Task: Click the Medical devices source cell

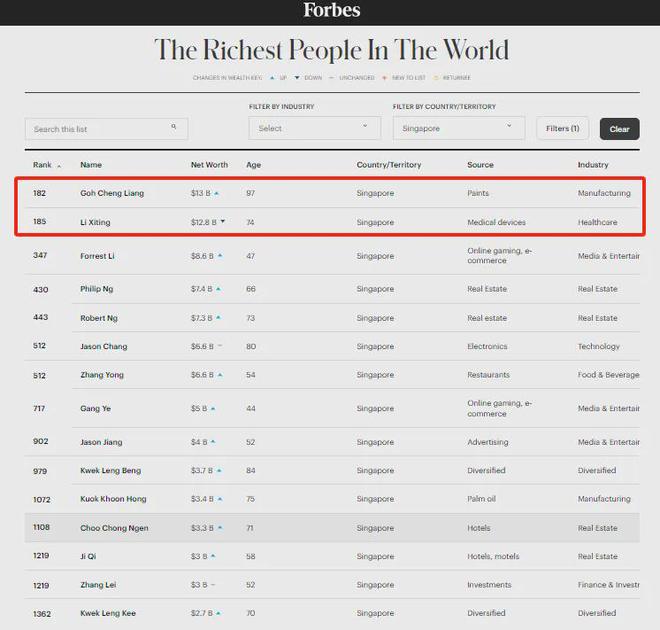Action: click(496, 222)
